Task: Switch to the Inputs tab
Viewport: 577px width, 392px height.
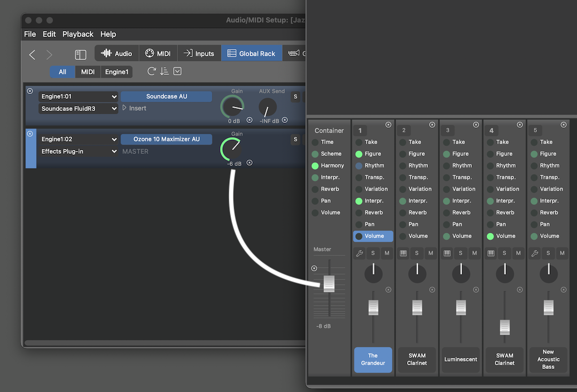Action: (199, 53)
